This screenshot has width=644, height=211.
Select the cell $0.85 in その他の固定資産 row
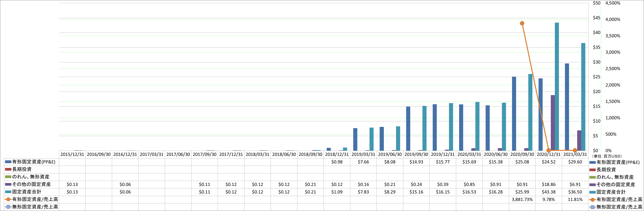(469, 184)
